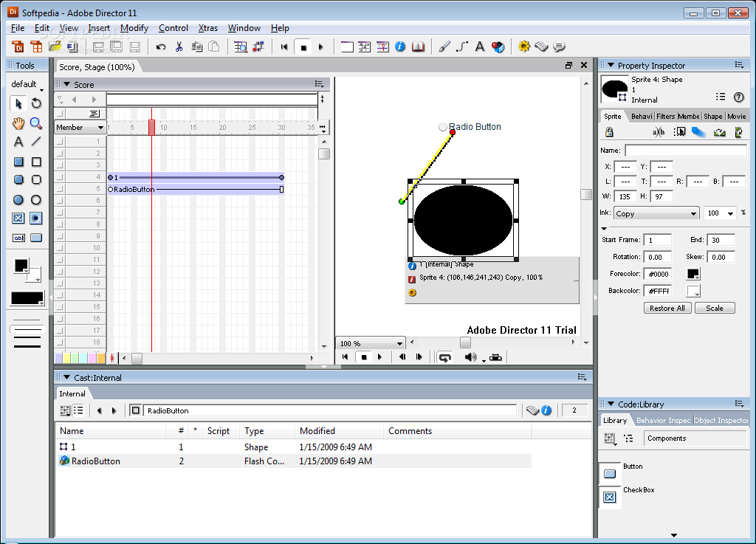
Task: Open the Stage zoom 100 % dropdown
Action: pyautogui.click(x=371, y=343)
